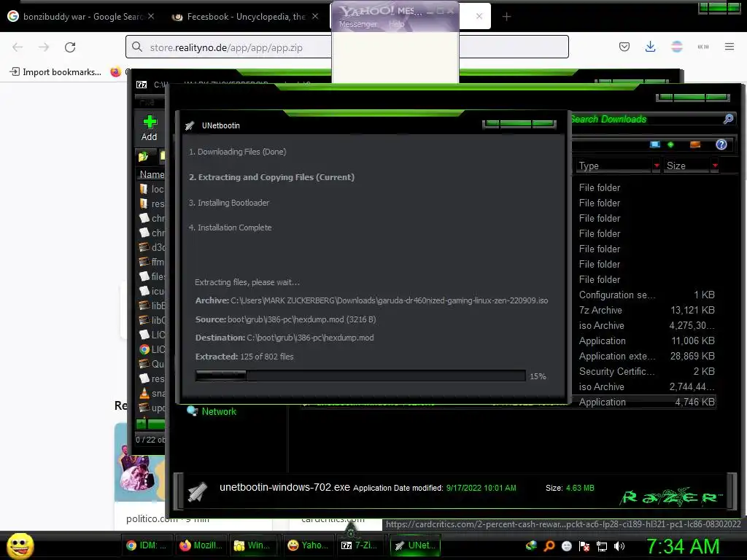Viewport: 747px width, 560px height.
Task: Switch to UNetbootin taskbar button
Action: coord(415,545)
